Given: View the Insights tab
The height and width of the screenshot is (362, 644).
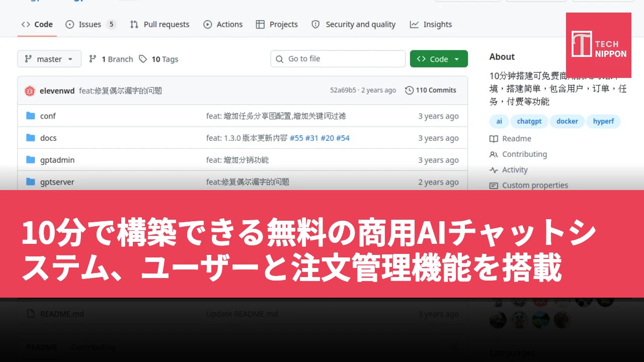Looking at the screenshot, I should (x=431, y=24).
